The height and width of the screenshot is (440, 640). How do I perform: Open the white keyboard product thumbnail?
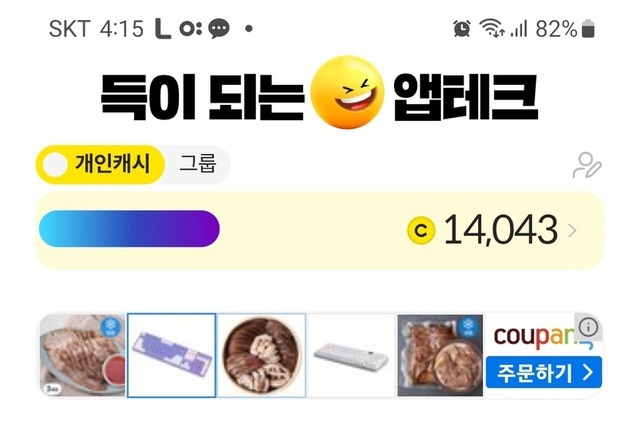tap(351, 356)
